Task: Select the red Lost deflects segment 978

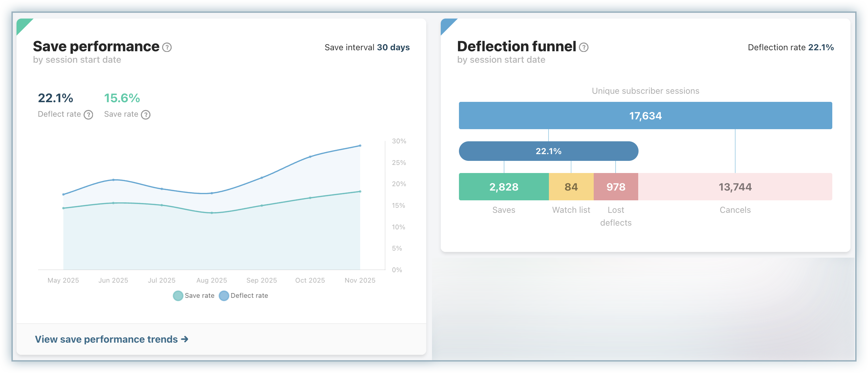Action: pos(616,187)
